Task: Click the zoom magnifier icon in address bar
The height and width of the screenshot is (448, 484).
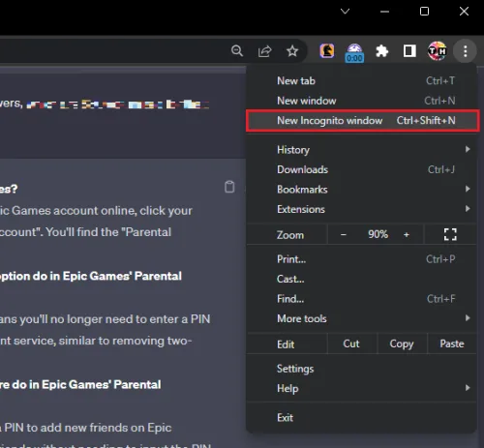Action: (237, 51)
